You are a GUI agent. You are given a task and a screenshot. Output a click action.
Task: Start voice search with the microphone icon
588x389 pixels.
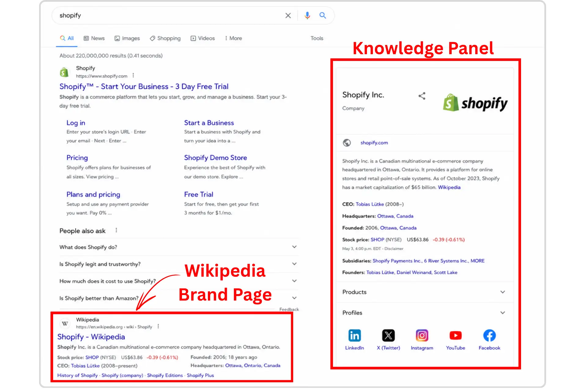click(307, 15)
